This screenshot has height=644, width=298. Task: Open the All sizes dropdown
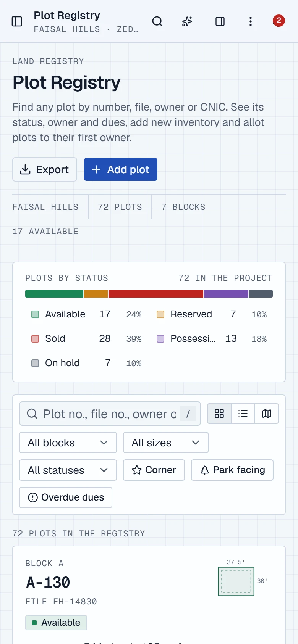166,443
